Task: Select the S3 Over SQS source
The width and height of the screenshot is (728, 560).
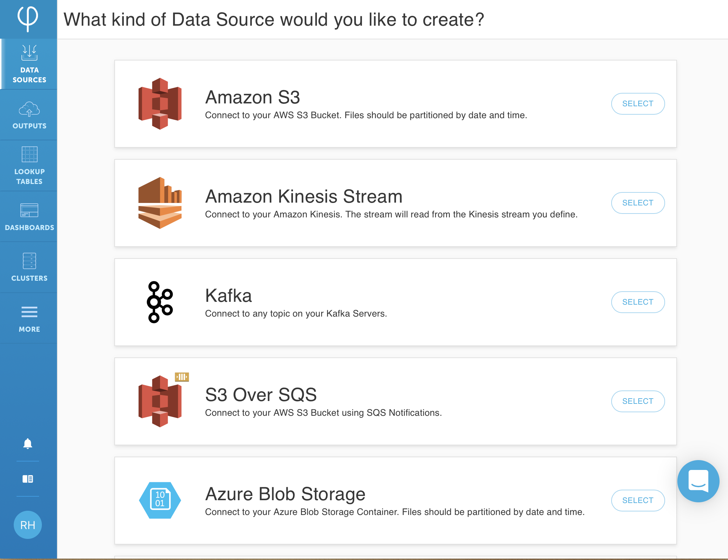Action: click(x=638, y=401)
